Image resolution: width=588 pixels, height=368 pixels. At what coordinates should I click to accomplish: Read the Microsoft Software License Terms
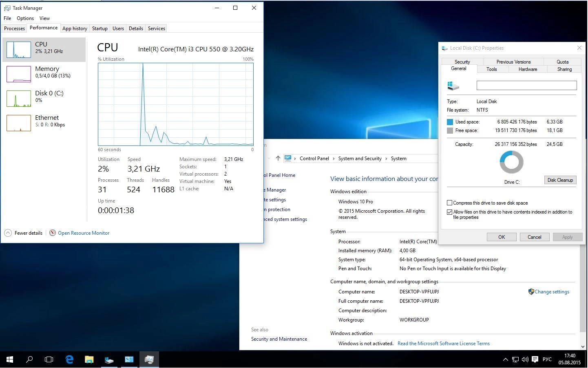tap(444, 344)
